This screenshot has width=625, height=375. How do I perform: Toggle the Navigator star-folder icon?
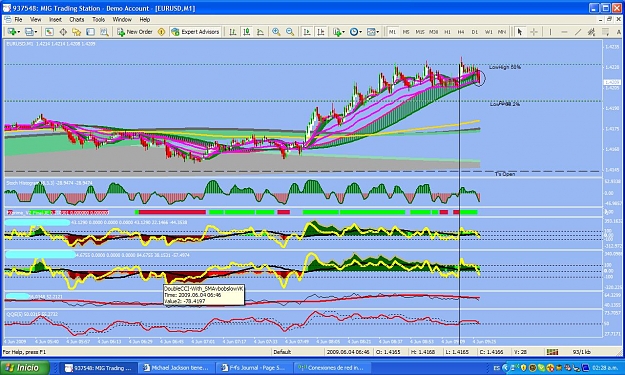77,32
